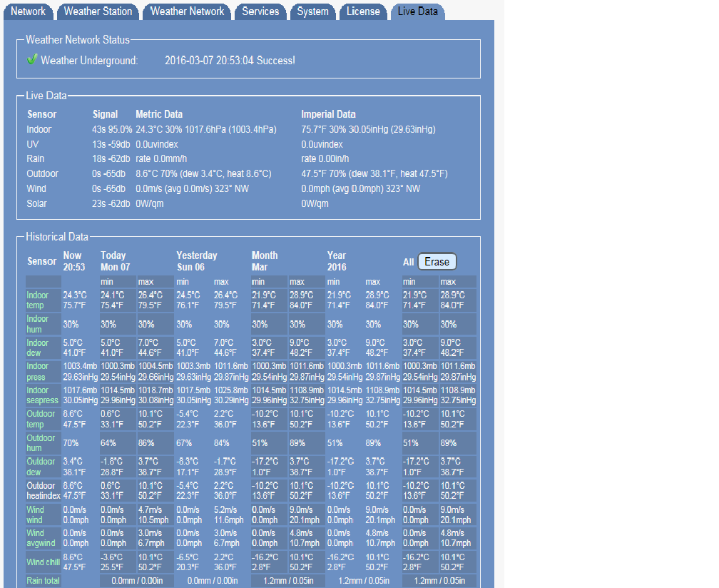Switch to the Weather Station tab
The width and height of the screenshot is (719, 588).
98,11
